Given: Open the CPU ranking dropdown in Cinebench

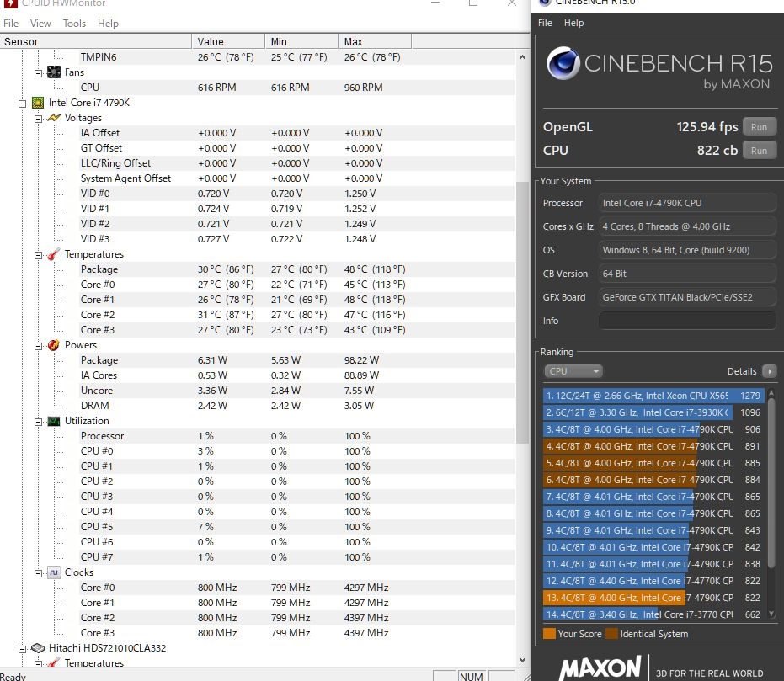Looking at the screenshot, I should [x=573, y=371].
